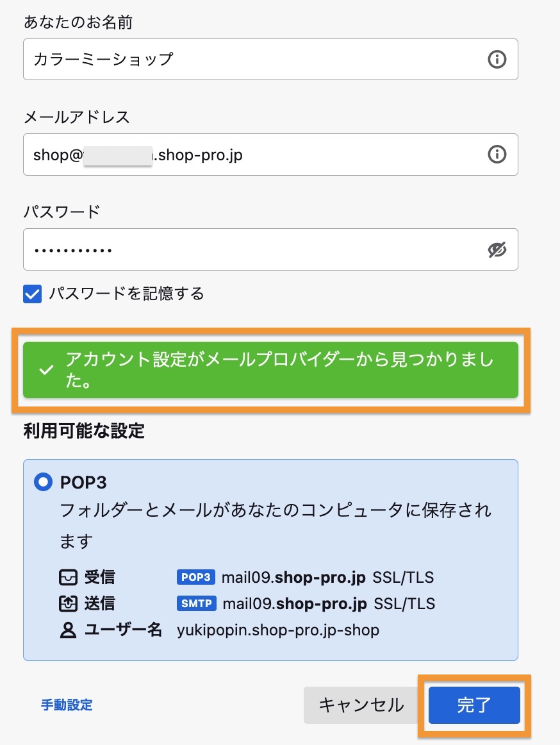Viewport: 560px width, 745px height.
Task: Click the 完了 button
Action: [x=474, y=705]
